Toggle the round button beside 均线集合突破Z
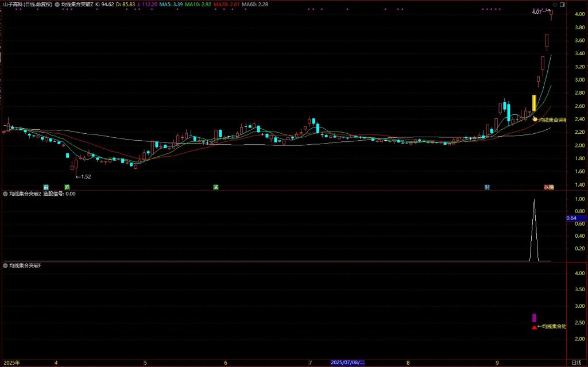The image size is (588, 367). (x=57, y=4)
